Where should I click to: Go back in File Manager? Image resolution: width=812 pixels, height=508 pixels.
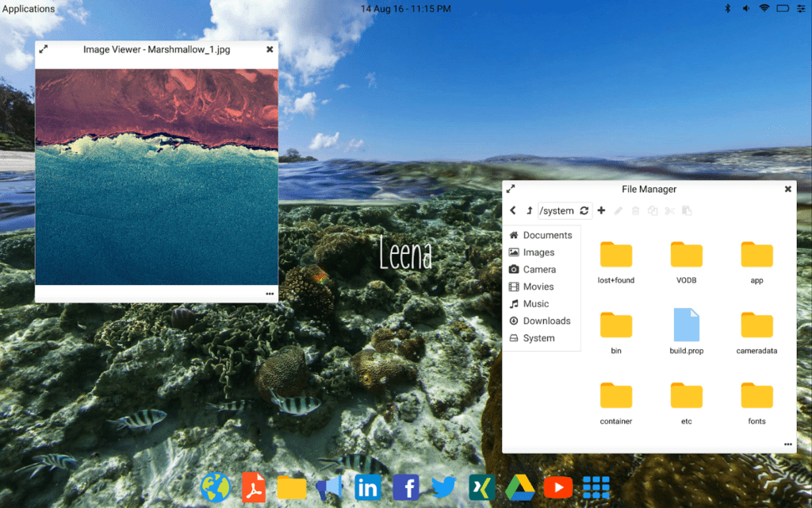[513, 210]
